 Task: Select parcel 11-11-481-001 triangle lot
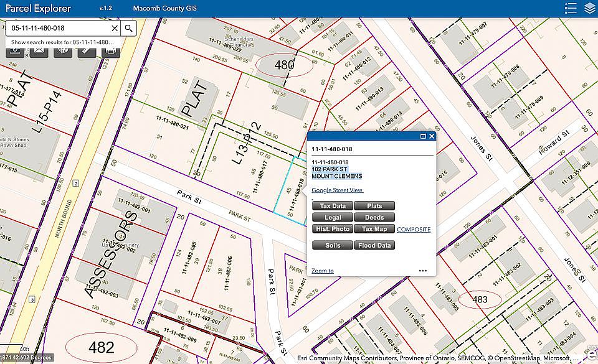pyautogui.click(x=300, y=292)
